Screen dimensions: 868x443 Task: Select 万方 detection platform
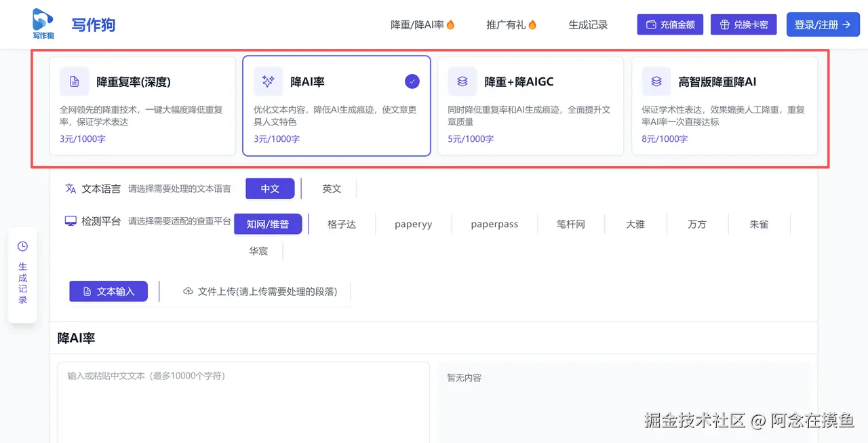697,224
